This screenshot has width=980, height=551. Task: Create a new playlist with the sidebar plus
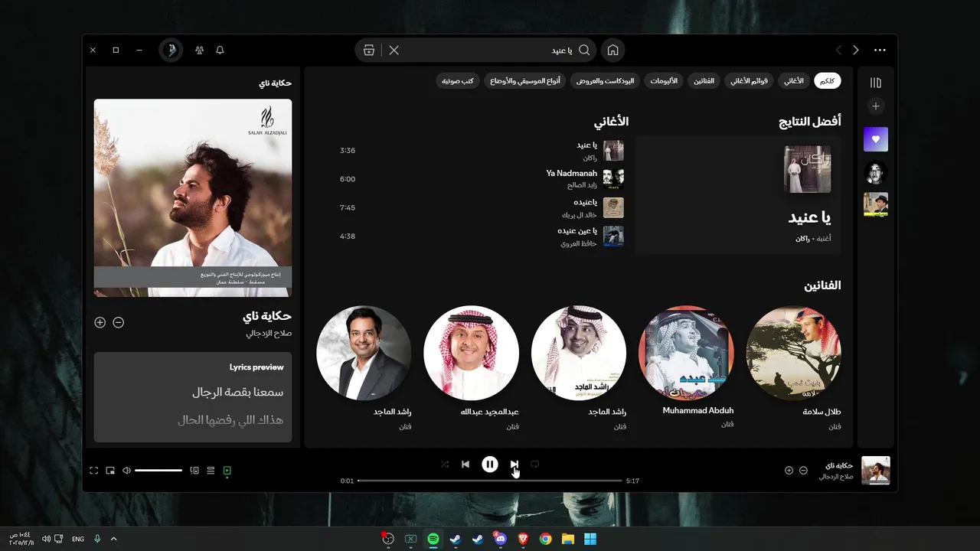coord(876,106)
